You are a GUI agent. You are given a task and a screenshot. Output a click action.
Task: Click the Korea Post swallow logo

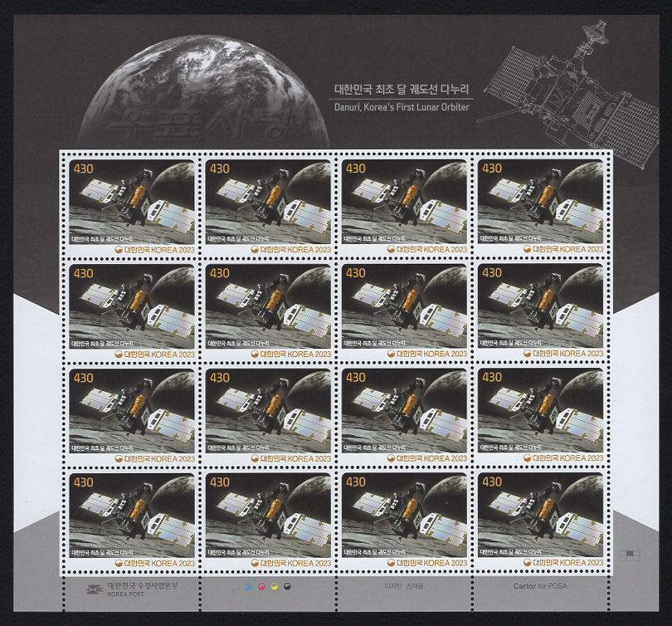click(95, 590)
